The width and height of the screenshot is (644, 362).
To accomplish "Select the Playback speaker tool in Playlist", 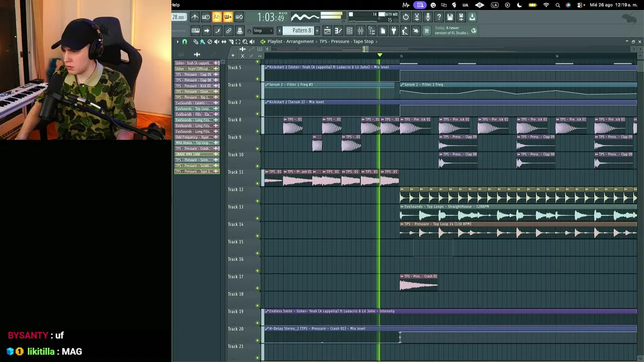I will (252, 42).
